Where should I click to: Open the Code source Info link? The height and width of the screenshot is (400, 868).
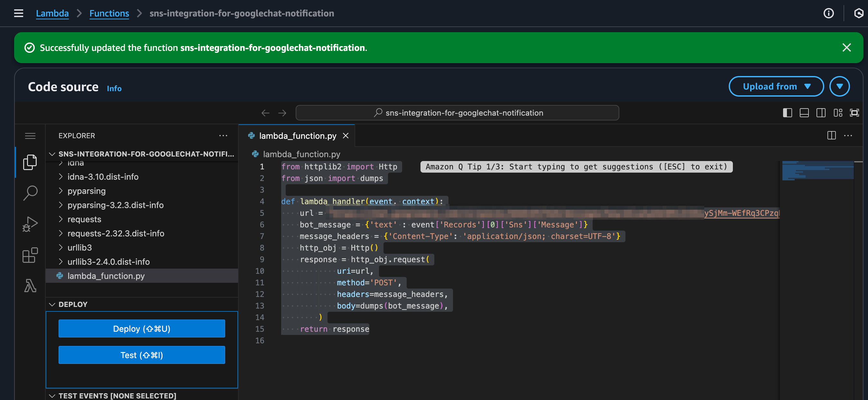click(114, 88)
